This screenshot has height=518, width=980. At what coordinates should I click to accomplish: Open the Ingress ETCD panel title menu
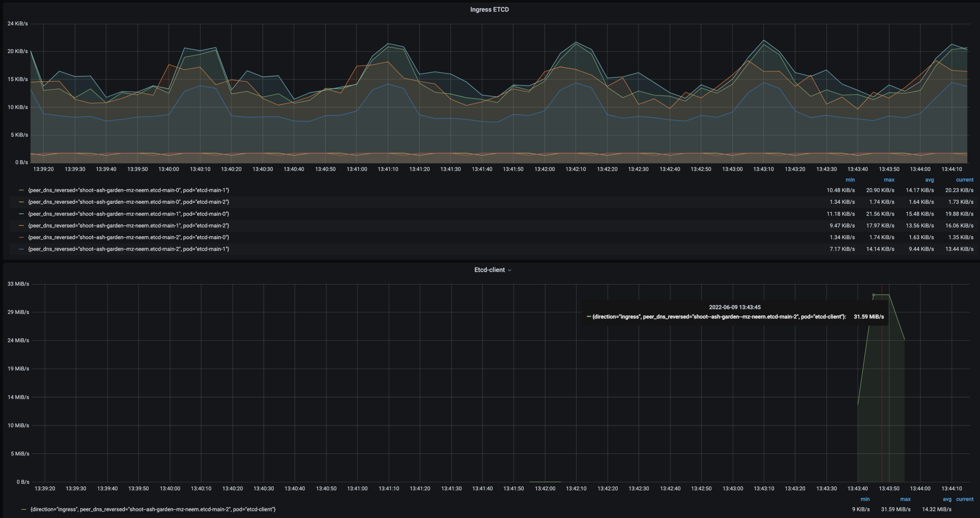(x=489, y=10)
